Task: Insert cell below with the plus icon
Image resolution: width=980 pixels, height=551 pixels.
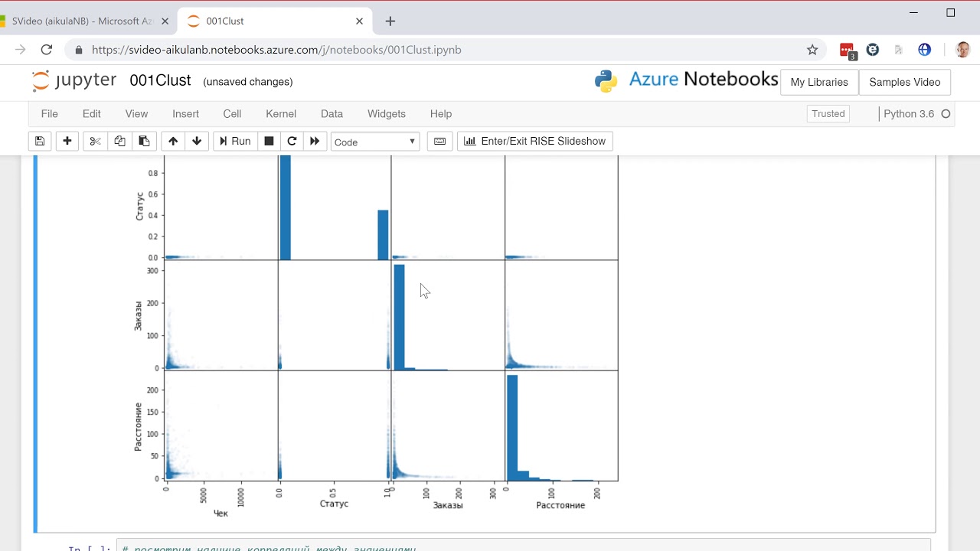Action: [67, 142]
